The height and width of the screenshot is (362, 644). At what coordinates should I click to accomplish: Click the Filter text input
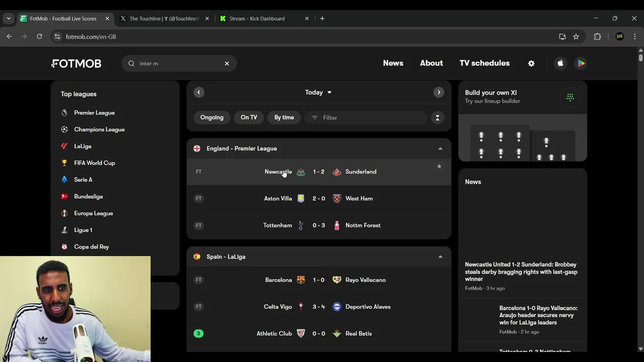366,118
